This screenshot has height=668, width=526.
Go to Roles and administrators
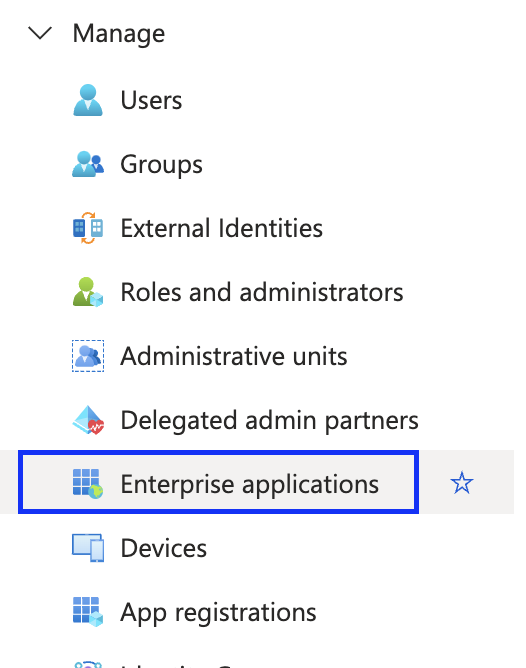pyautogui.click(x=262, y=292)
